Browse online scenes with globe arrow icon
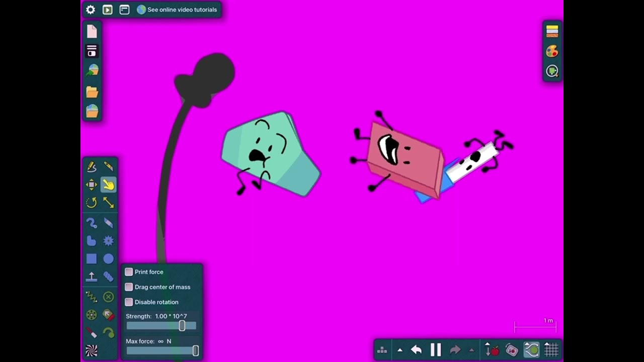Screen dimensions: 644x362 tap(92, 70)
